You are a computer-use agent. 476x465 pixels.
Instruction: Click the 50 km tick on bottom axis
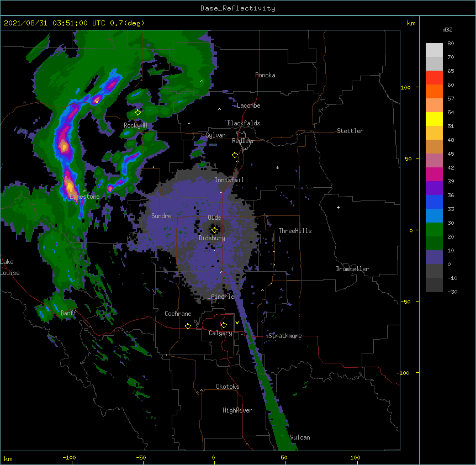[x=284, y=457]
